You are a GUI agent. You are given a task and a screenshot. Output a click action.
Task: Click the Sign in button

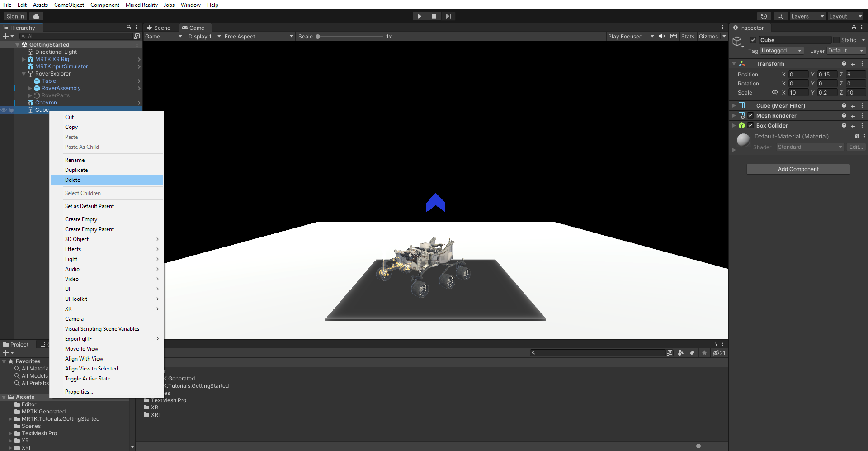tap(15, 16)
